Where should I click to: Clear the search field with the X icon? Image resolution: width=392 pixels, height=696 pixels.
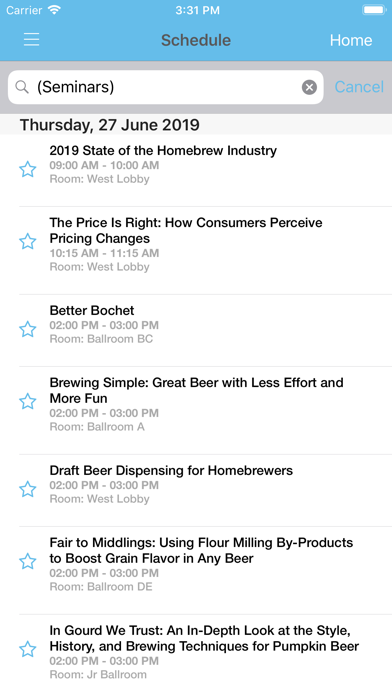click(309, 87)
